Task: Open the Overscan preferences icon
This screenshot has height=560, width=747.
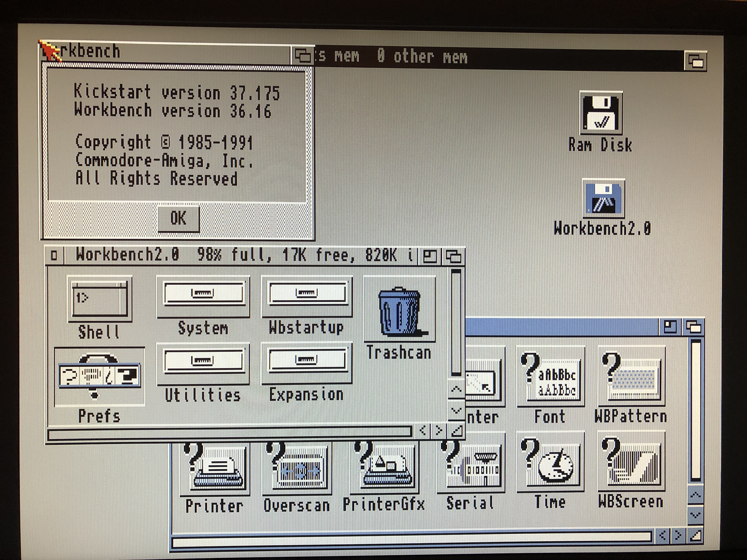Action: coord(297,468)
